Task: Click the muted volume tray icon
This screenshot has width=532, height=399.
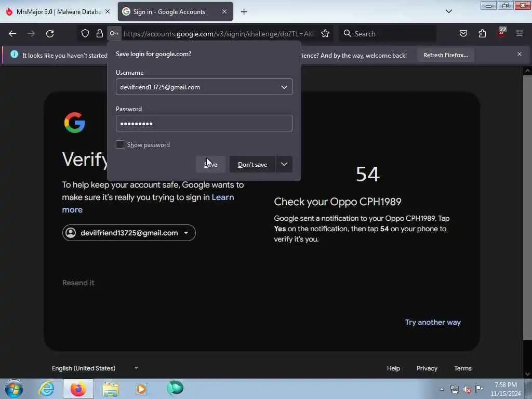Action: (467, 390)
